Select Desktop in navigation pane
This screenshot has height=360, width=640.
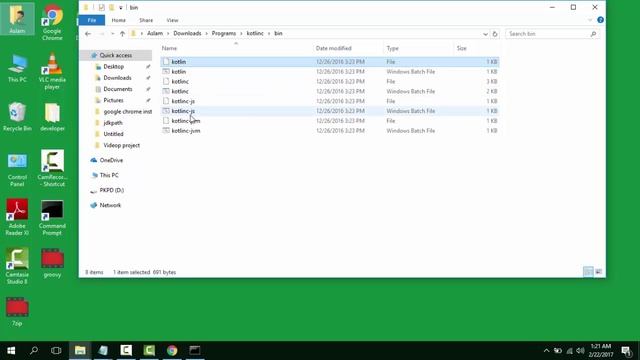click(x=113, y=67)
